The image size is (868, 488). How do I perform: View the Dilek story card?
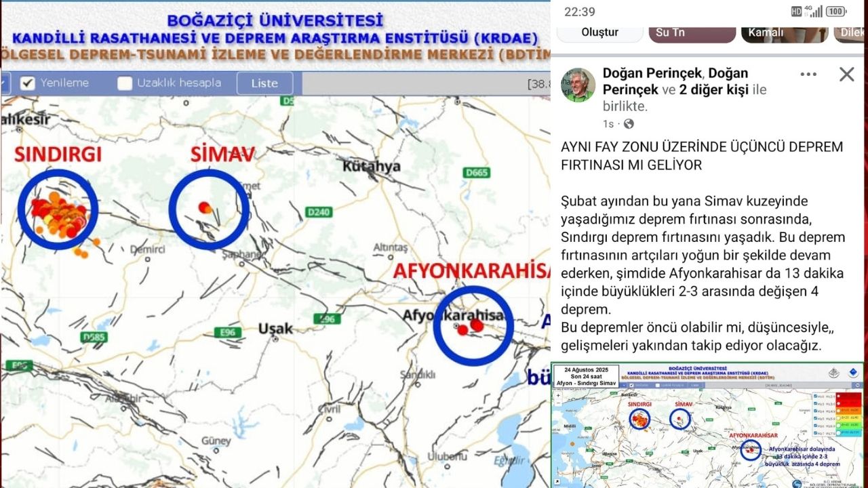pos(849,35)
